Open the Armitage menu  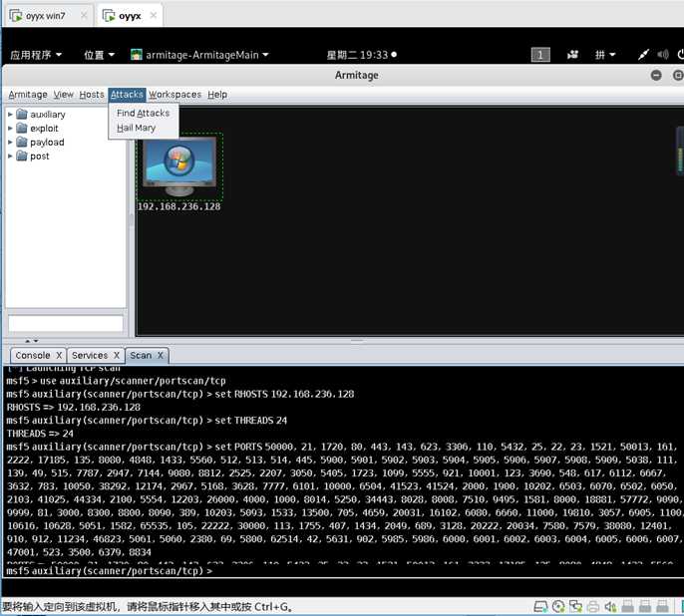(x=28, y=95)
